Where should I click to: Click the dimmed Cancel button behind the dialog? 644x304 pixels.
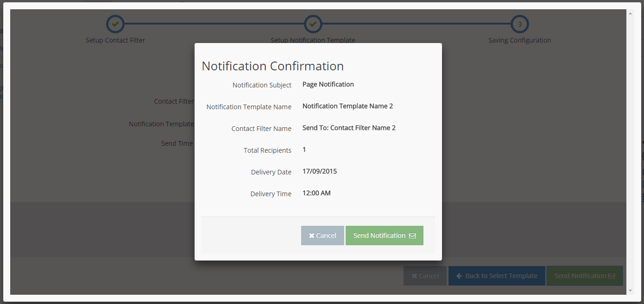[x=425, y=276]
